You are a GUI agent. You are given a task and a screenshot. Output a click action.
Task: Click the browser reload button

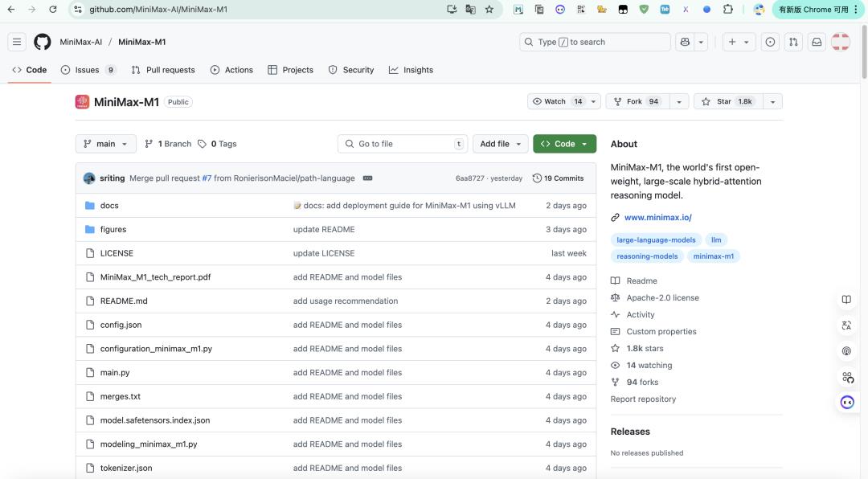(x=52, y=10)
